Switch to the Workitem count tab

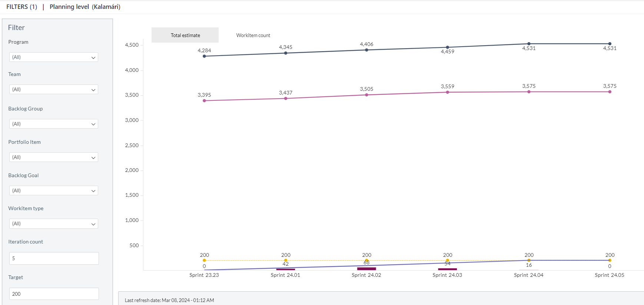253,35
